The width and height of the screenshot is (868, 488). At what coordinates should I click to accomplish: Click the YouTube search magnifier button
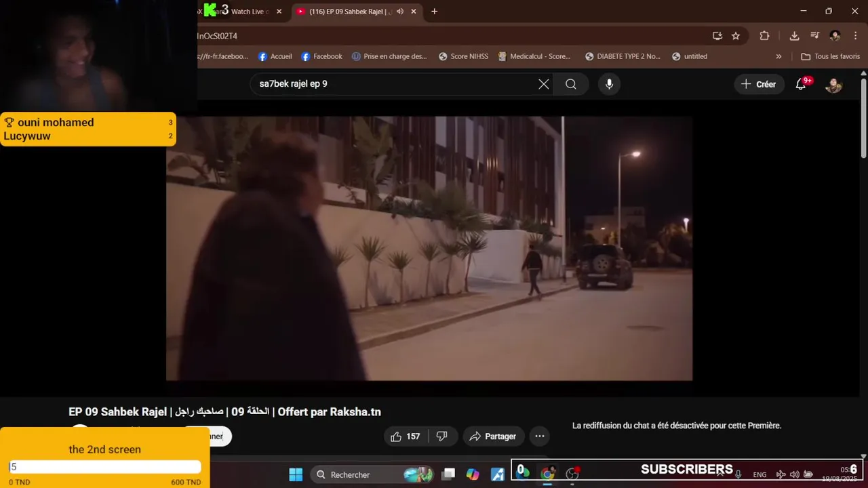coord(571,84)
